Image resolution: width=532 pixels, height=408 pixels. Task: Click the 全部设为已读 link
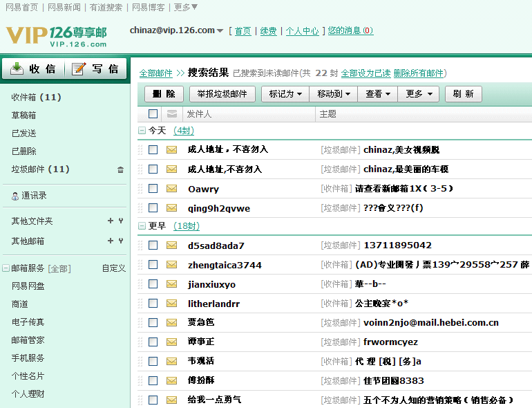365,73
